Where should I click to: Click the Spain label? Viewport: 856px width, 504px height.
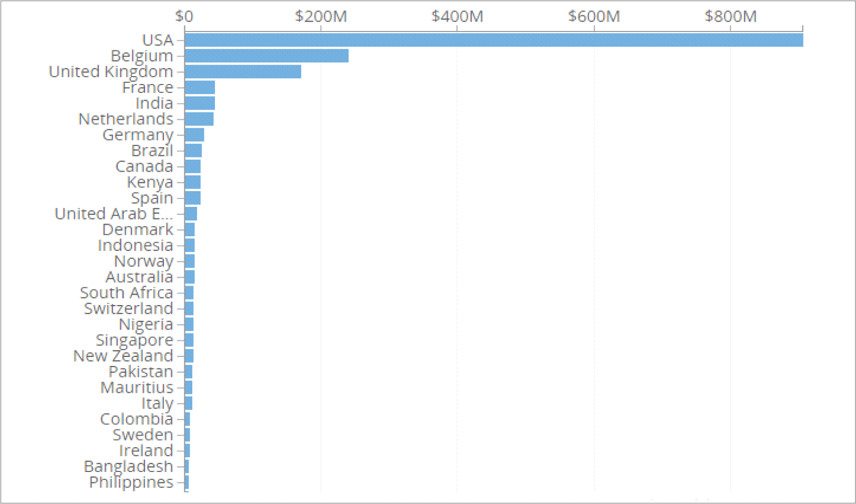click(x=152, y=198)
